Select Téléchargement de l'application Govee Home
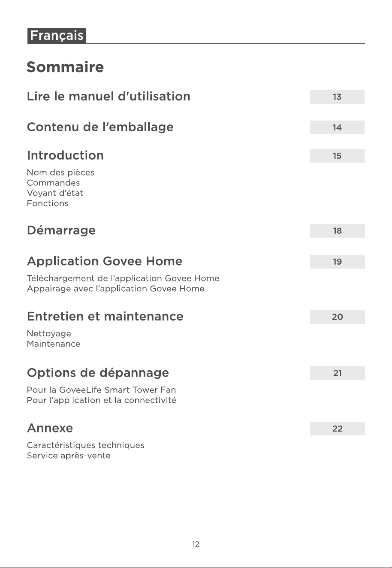The image size is (392, 568). click(x=123, y=278)
